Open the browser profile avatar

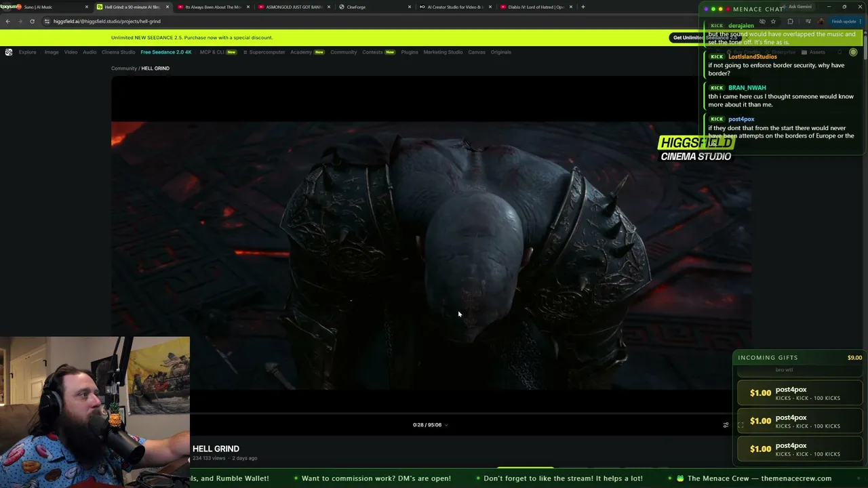coord(821,21)
